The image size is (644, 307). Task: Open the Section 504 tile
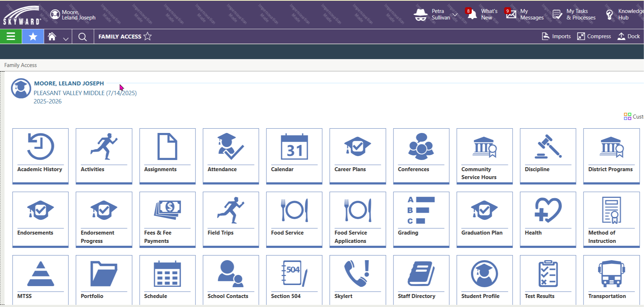click(294, 280)
